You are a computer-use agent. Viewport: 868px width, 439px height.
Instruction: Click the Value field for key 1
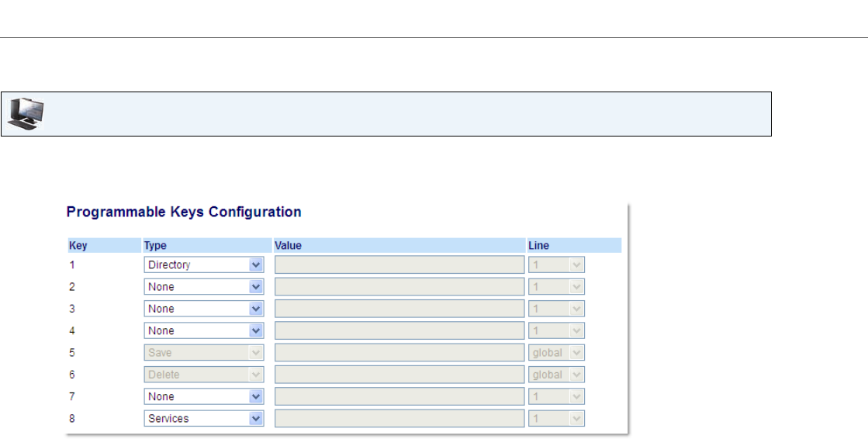point(399,264)
